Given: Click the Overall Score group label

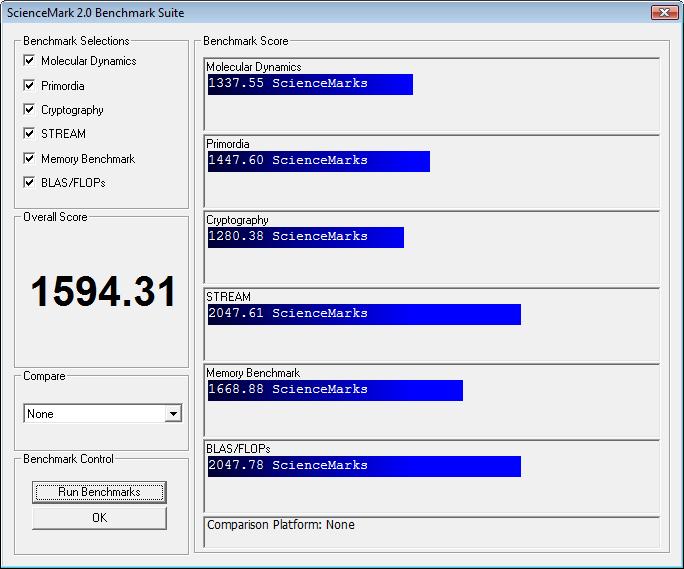Looking at the screenshot, I should point(55,217).
